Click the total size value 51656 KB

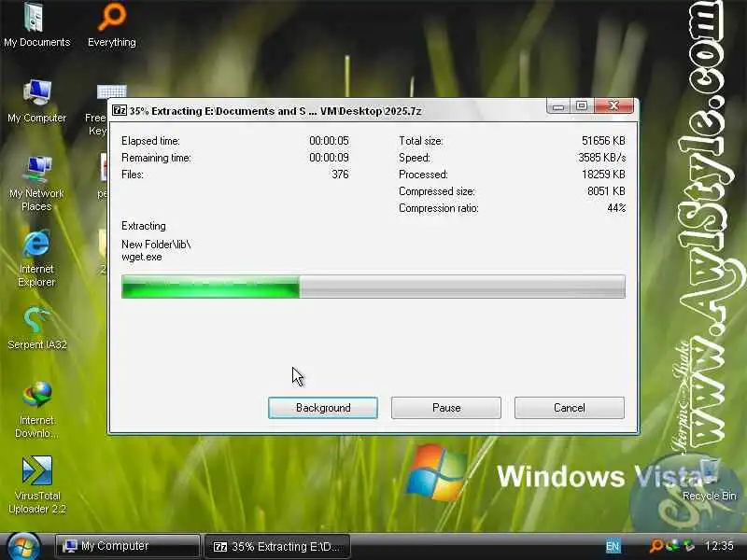pos(603,141)
